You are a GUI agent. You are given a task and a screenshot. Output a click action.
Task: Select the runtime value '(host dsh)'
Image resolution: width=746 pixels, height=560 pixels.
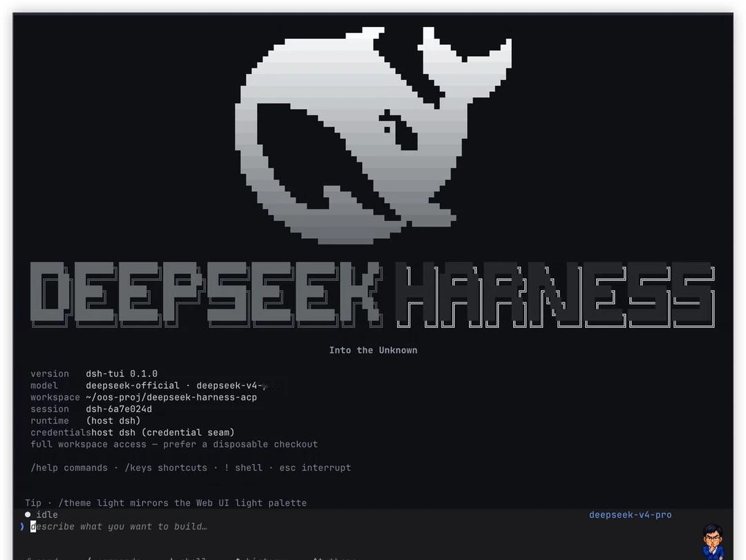pos(113,421)
